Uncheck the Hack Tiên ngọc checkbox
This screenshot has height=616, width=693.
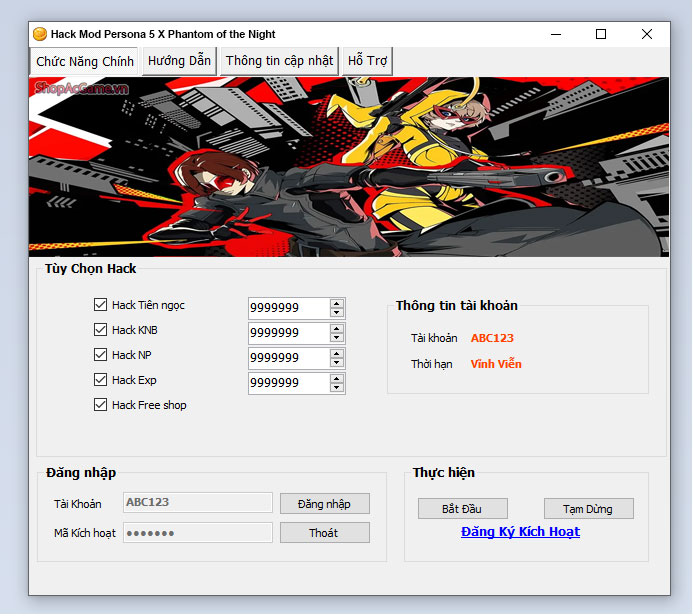[100, 305]
